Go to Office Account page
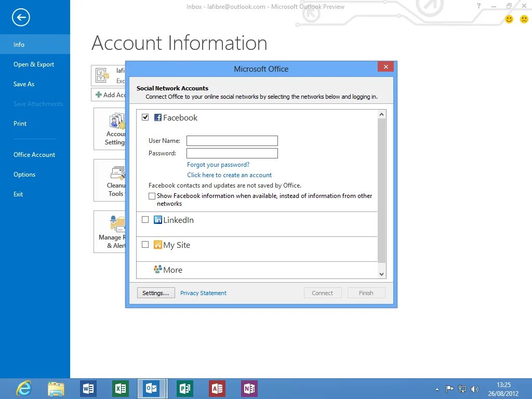The image size is (532, 399). (35, 155)
